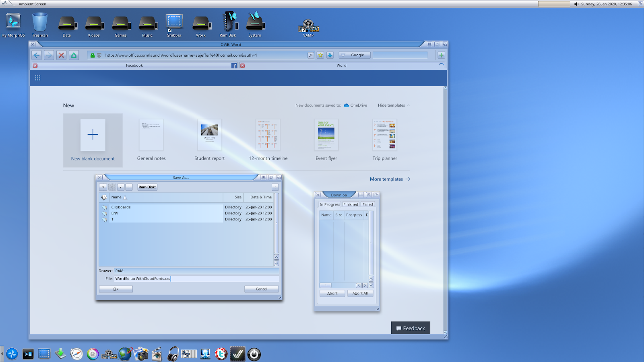
Task: Open the Office app launcher grid icon
Action: coord(38,78)
